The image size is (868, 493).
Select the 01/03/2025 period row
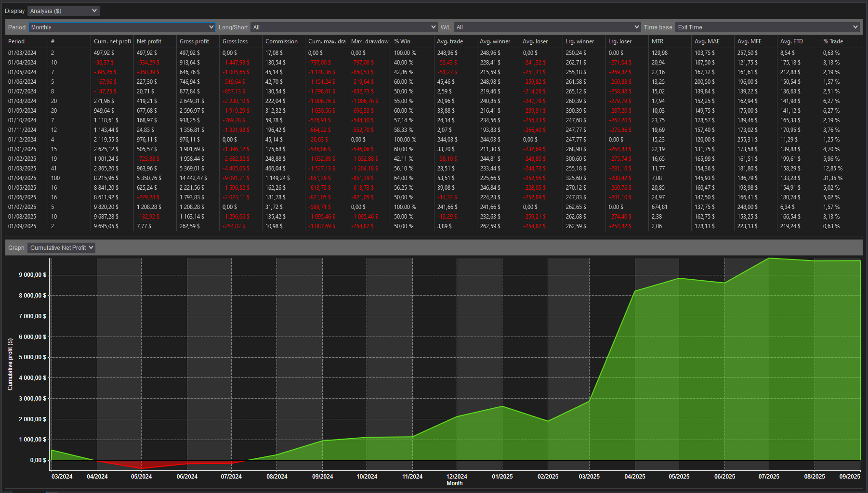click(434, 169)
